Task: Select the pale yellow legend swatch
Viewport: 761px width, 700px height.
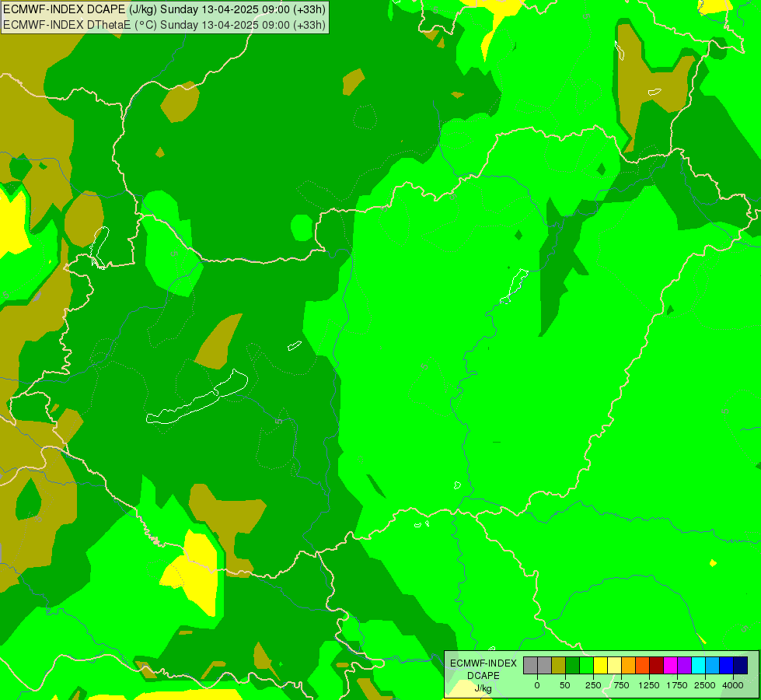Action: 614,666
